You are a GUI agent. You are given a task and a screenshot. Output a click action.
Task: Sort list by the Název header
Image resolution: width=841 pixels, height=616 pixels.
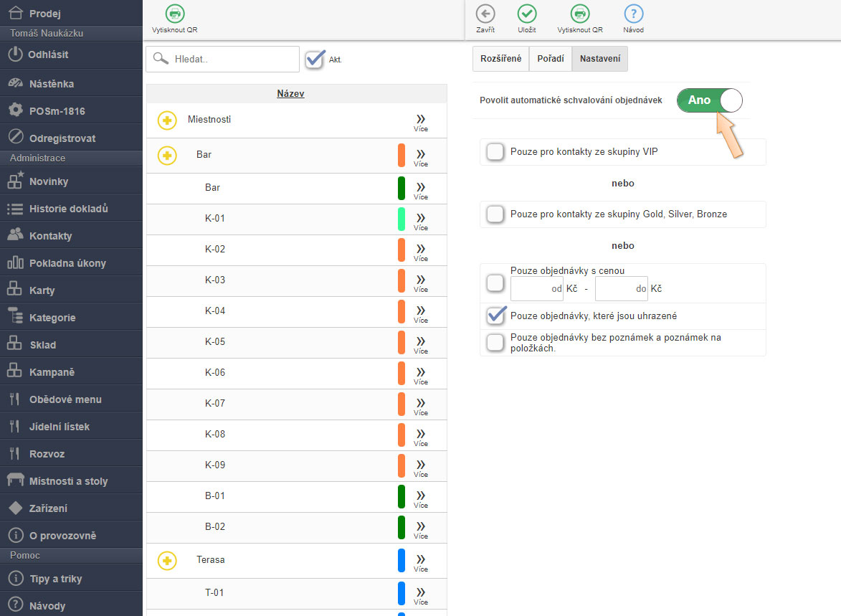click(x=290, y=94)
